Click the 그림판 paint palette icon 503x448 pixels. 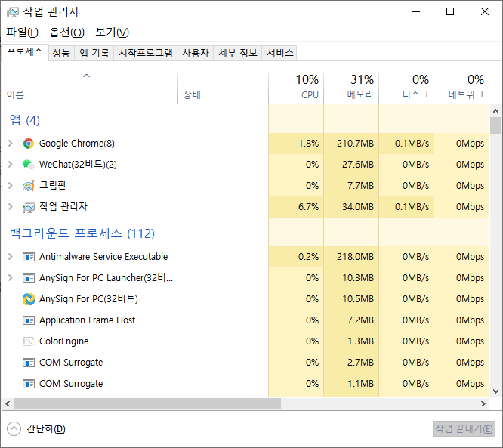click(x=29, y=186)
